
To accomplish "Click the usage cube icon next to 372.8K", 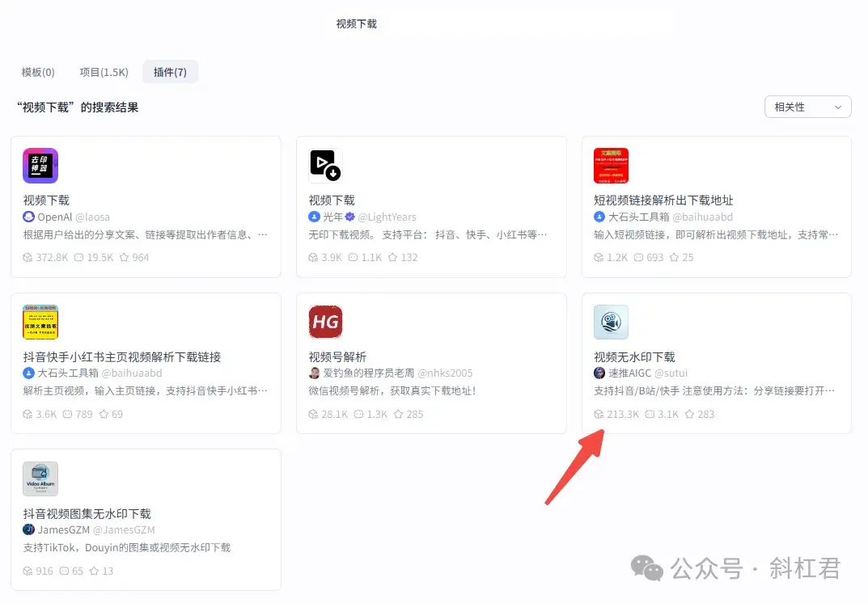I will 28,257.
